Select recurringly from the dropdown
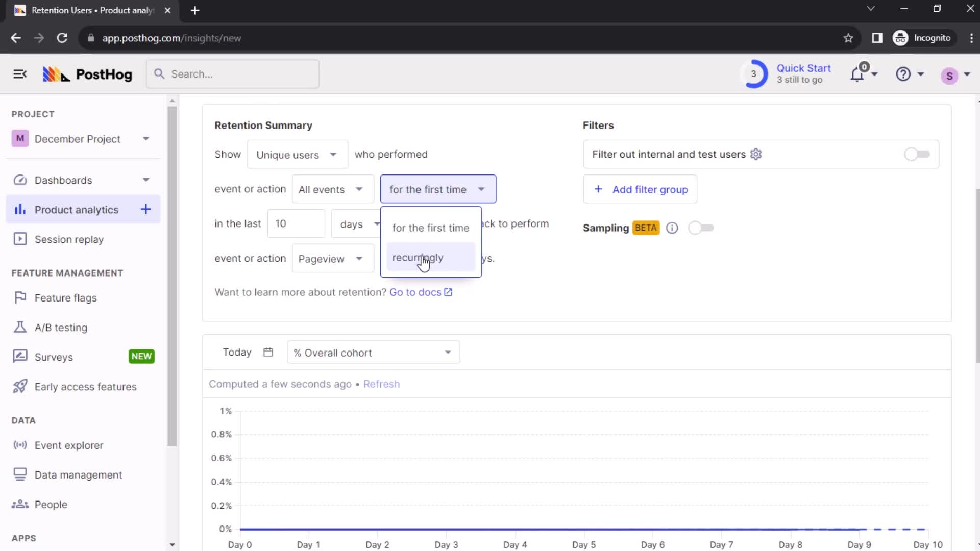The width and height of the screenshot is (980, 551). tap(418, 258)
